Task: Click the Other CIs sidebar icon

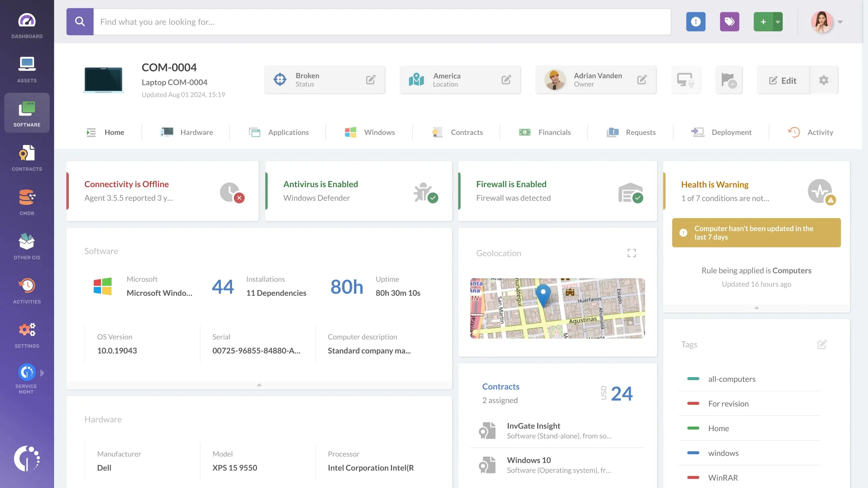Action: point(27,245)
